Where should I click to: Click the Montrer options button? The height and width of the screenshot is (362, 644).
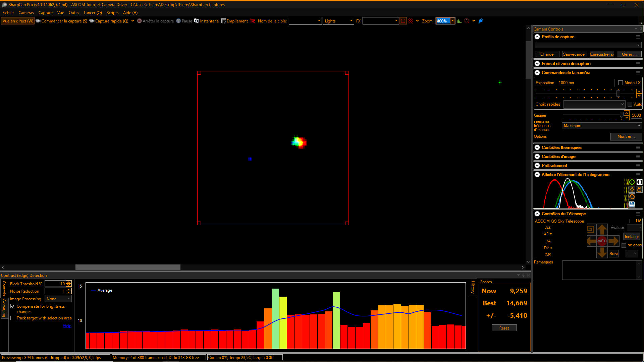tap(626, 136)
